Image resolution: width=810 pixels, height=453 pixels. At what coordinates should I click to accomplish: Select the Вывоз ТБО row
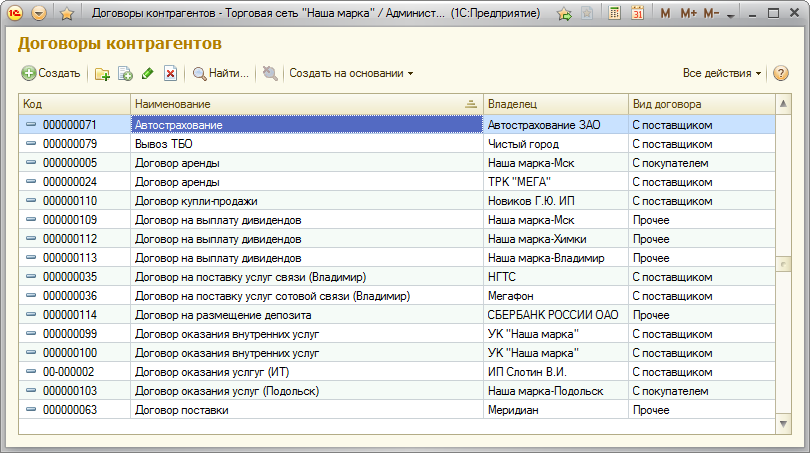[305, 144]
